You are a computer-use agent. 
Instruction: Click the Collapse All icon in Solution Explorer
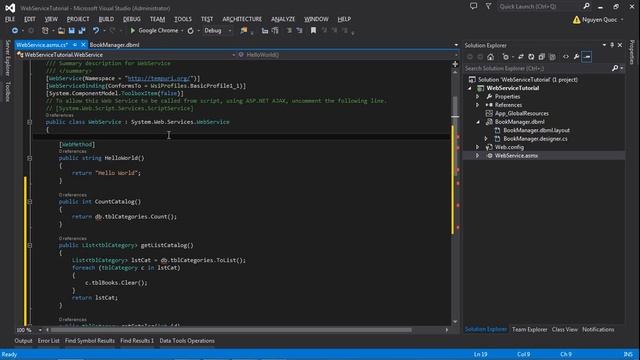(542, 57)
